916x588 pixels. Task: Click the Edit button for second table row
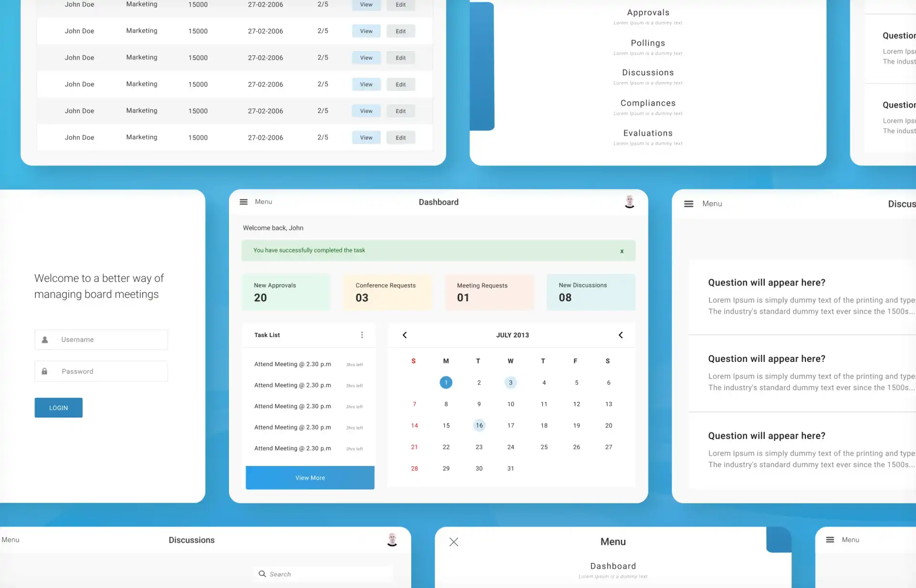click(400, 31)
